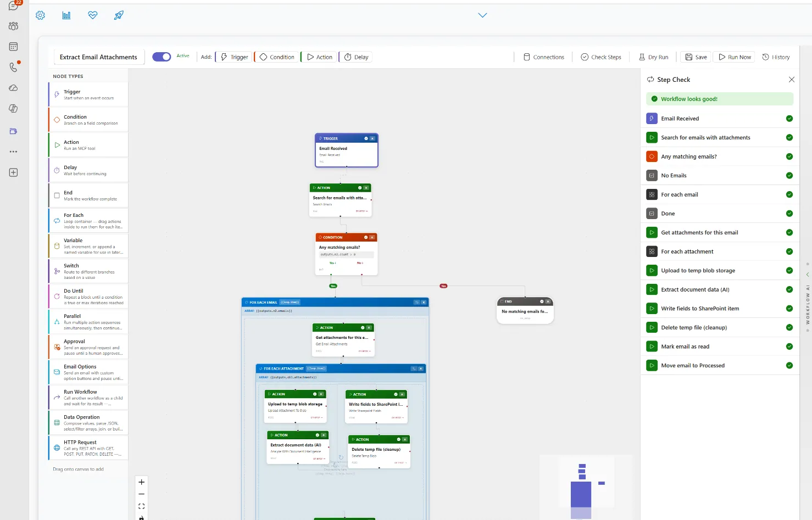812x520 pixels.
Task: Fit the workflow canvas to view
Action: pyautogui.click(x=142, y=506)
